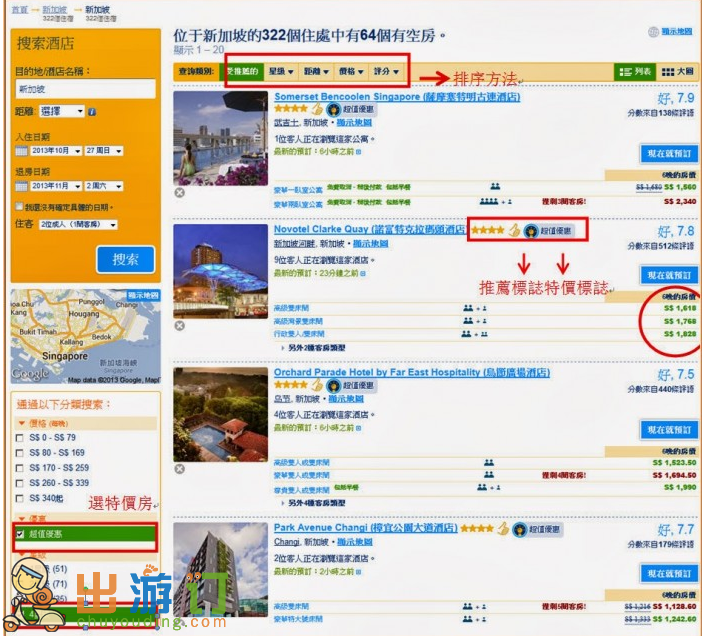Open the 距離 選擇 dropdown
702x636 pixels.
click(62, 111)
